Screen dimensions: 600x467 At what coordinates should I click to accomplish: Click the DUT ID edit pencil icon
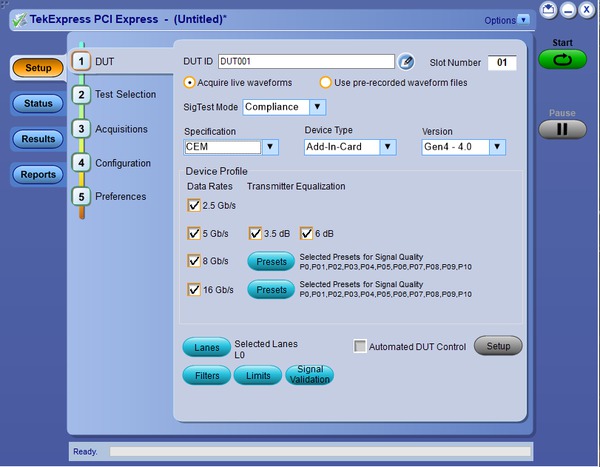[x=406, y=62]
